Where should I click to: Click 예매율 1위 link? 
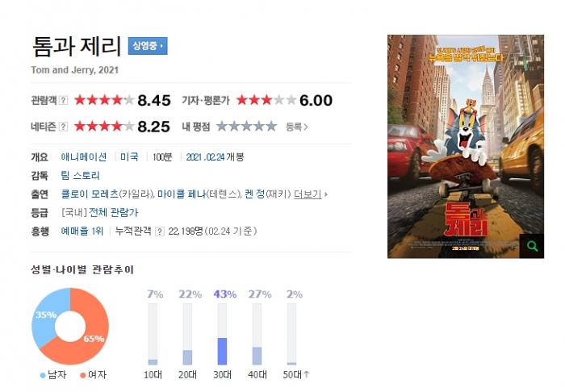pos(82,231)
